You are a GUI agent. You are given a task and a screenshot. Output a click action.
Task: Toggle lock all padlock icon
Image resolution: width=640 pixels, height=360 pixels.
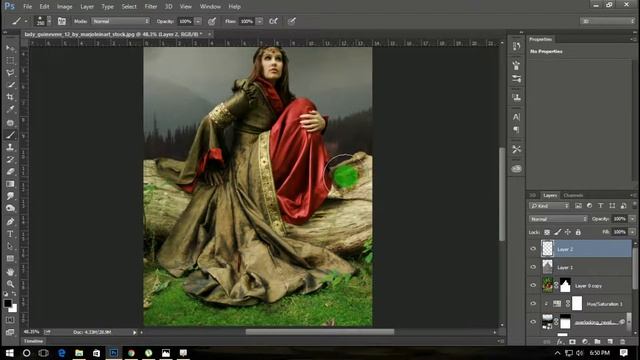click(578, 232)
